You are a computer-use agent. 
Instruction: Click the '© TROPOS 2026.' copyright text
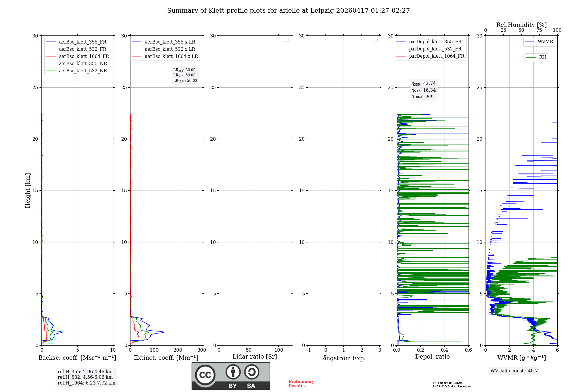tap(448, 383)
